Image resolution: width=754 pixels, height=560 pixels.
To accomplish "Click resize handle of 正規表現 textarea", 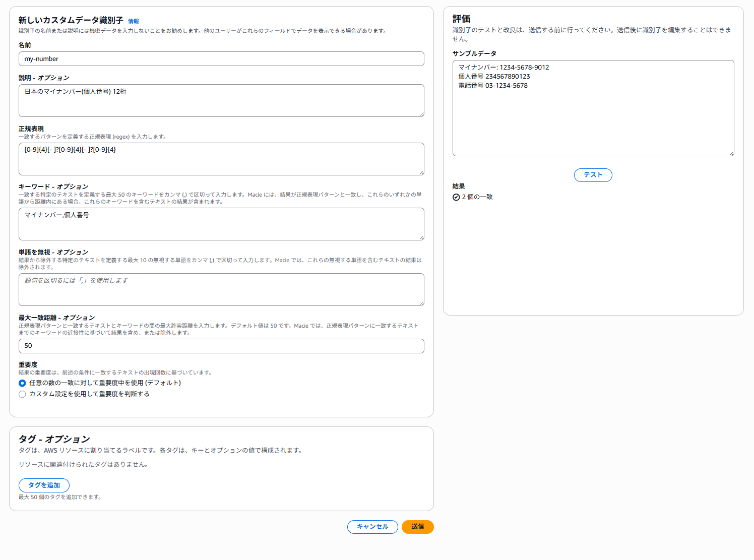I will 421,172.
